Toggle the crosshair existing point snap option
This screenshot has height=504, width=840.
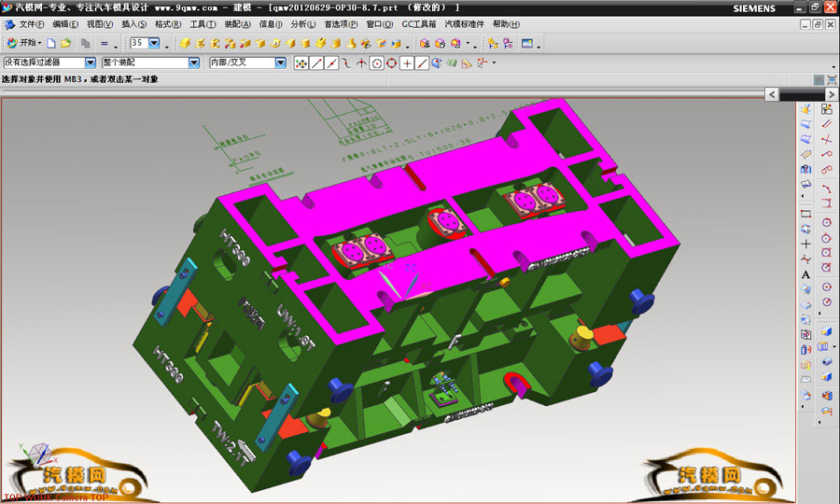407,63
